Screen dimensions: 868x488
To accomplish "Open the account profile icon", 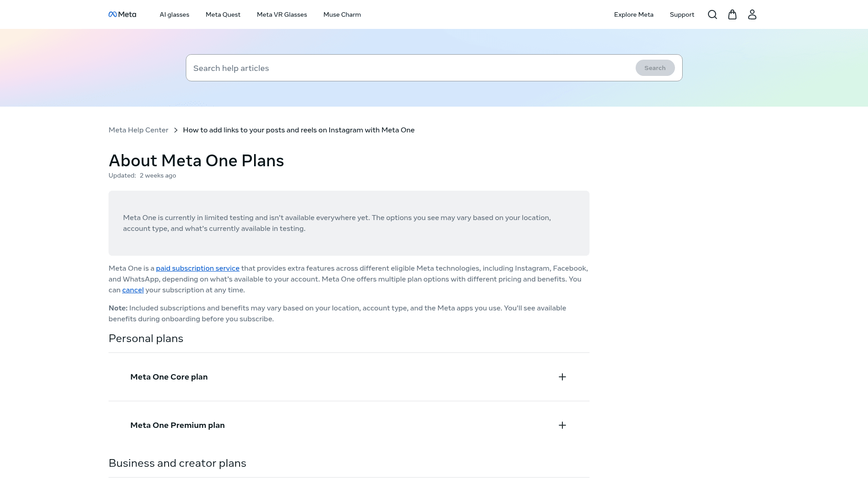I will 752,14.
